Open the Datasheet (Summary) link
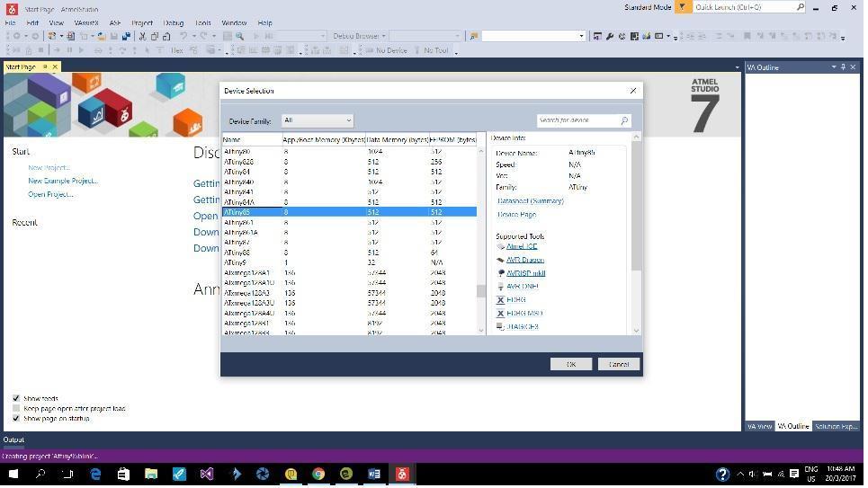The height and width of the screenshot is (488, 868). [x=531, y=201]
